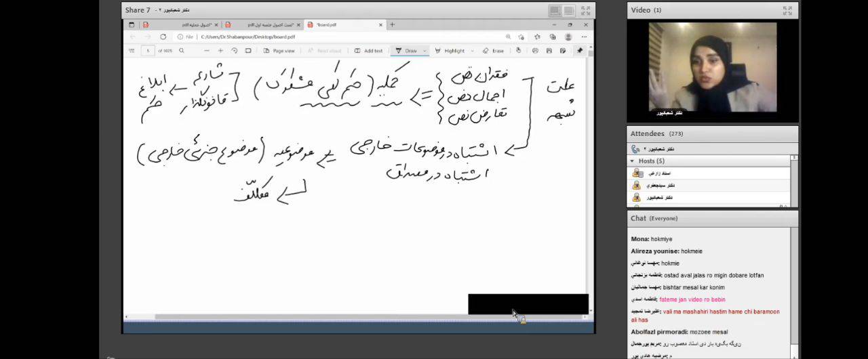Click the PDF save icon
This screenshot has height=359, width=868.
(549, 51)
